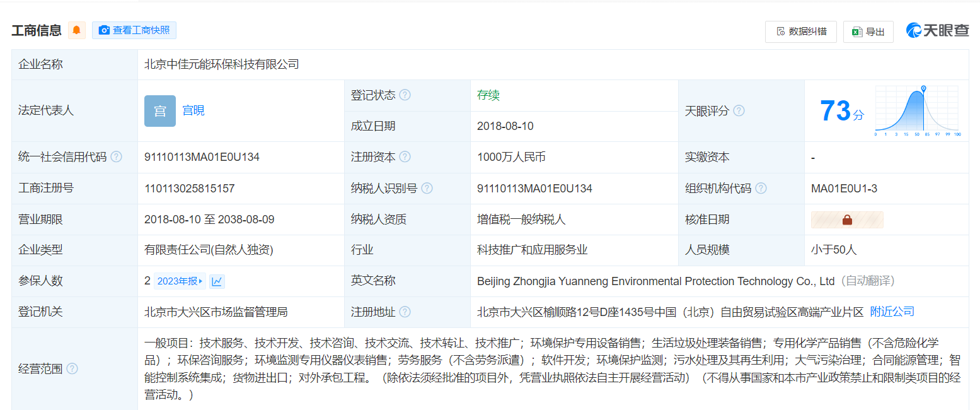Select taxpayer ID in 纳税人识别号 row
The image size is (980, 410).
click(x=534, y=188)
